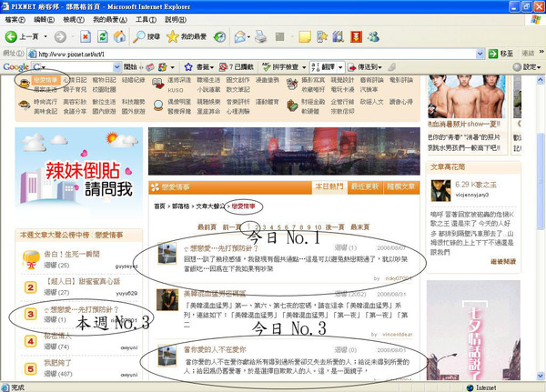
Task: Open ranked article '告白！生死一瞬間'
Action: click(72, 254)
